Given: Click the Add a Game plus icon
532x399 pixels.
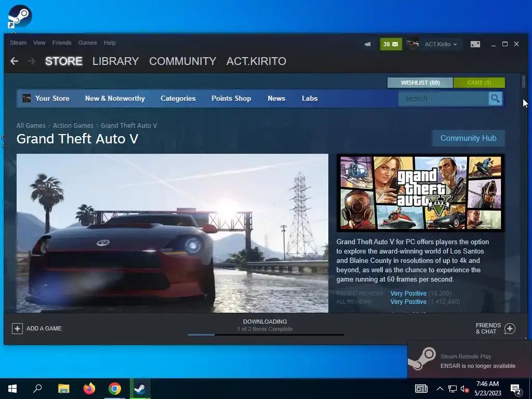Looking at the screenshot, I should point(17,328).
